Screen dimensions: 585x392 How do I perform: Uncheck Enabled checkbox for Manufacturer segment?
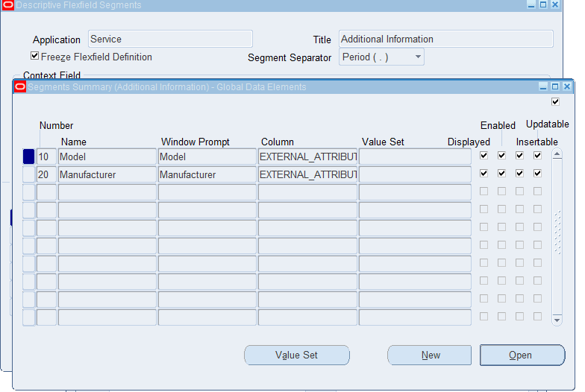coord(501,174)
